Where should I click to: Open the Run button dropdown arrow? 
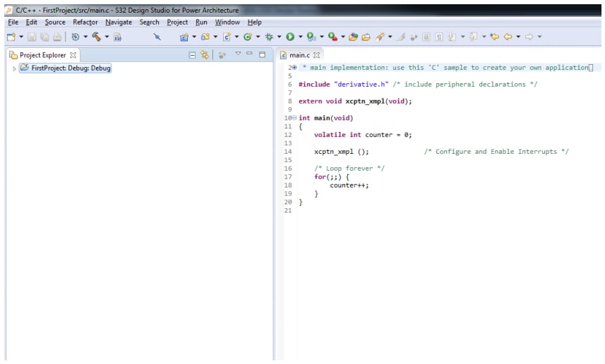pos(300,37)
